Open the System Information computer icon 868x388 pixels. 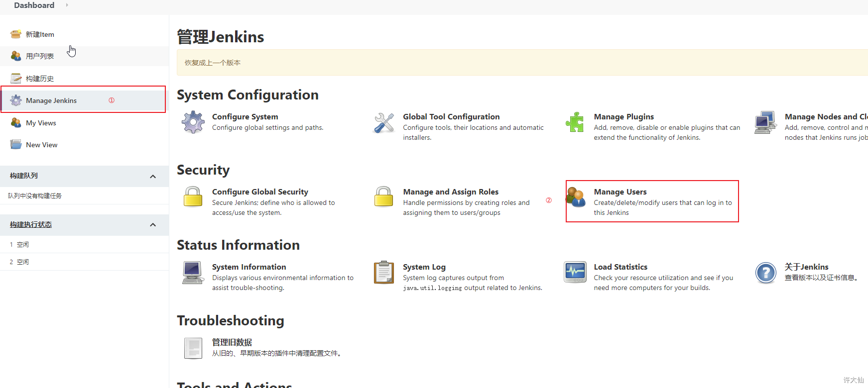click(193, 273)
